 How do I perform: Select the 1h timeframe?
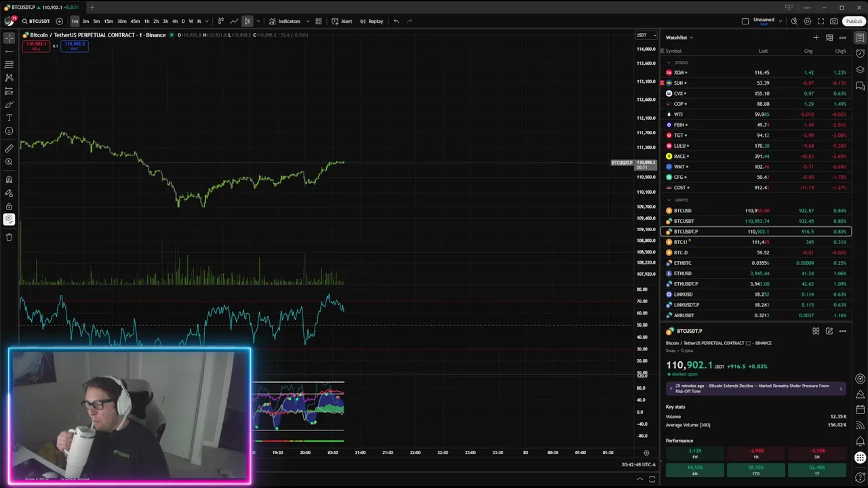[x=146, y=21]
